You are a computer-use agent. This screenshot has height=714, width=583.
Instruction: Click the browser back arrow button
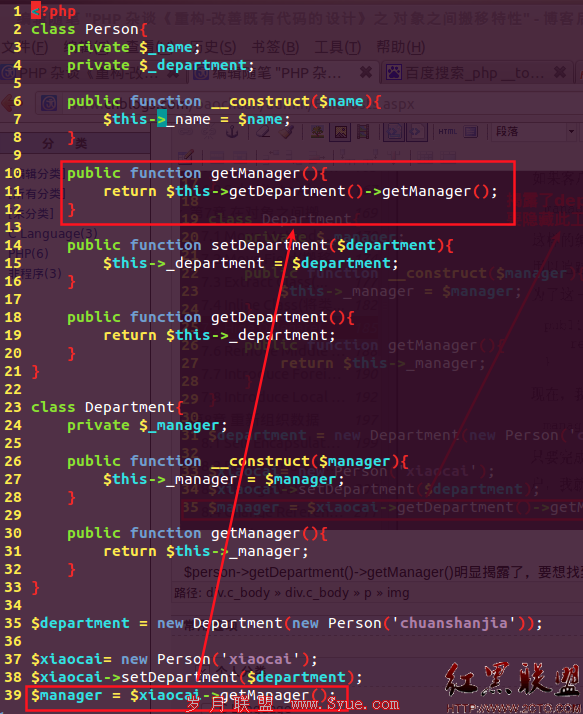[10, 103]
